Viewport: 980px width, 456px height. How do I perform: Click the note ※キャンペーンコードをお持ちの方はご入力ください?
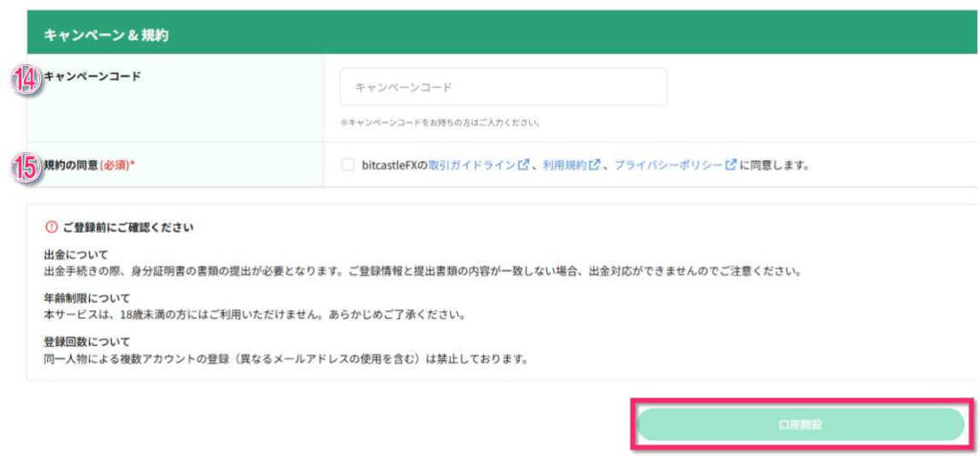[440, 123]
